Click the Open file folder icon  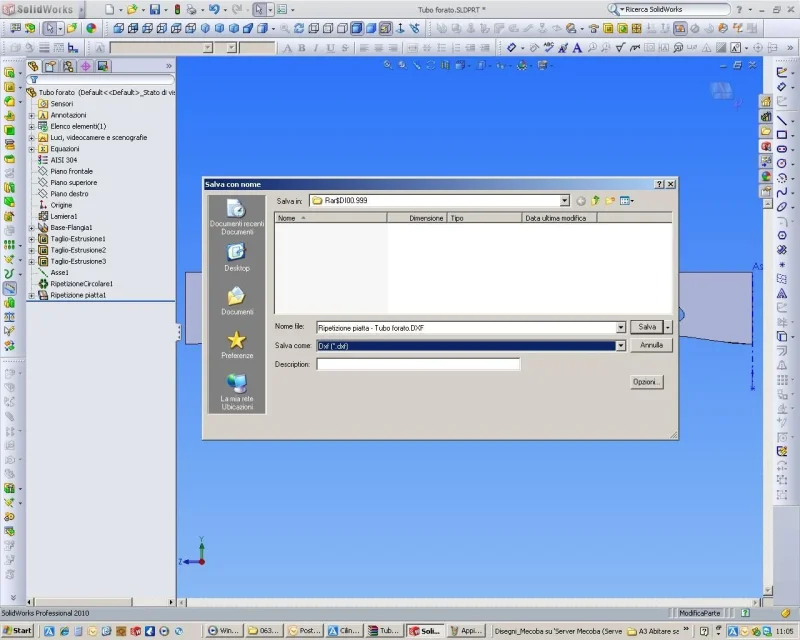click(132, 9)
